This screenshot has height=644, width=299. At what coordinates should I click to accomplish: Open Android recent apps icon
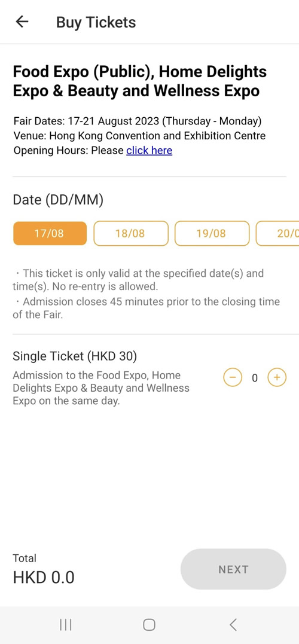pyautogui.click(x=66, y=625)
